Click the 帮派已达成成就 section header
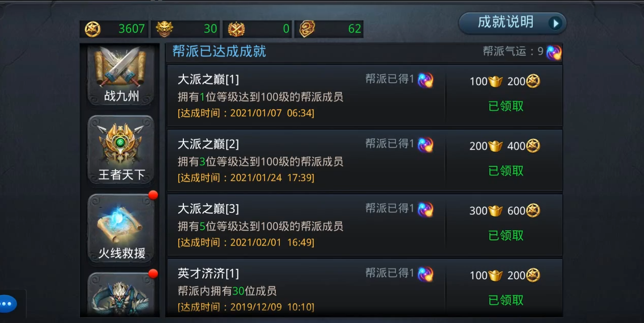644x323 pixels. (219, 52)
